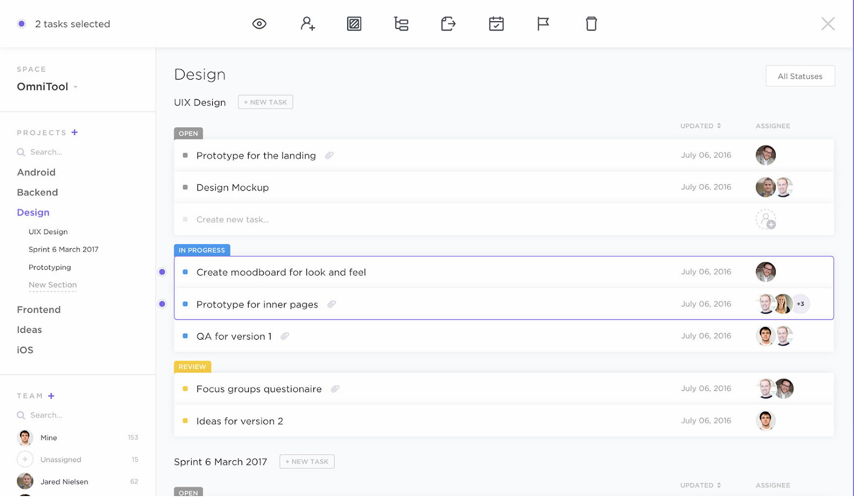Image resolution: width=854 pixels, height=504 pixels.
Task: Open the Ideas project
Action: 29,330
